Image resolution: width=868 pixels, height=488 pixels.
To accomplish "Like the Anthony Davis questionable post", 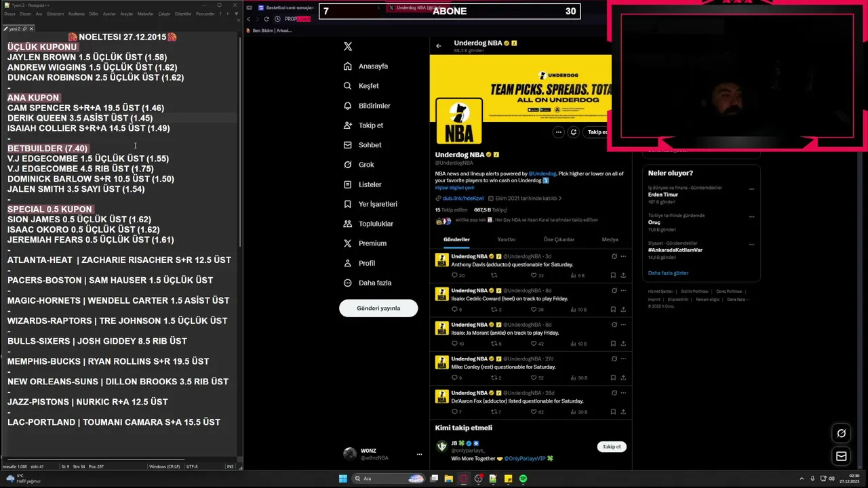I will [x=534, y=275].
